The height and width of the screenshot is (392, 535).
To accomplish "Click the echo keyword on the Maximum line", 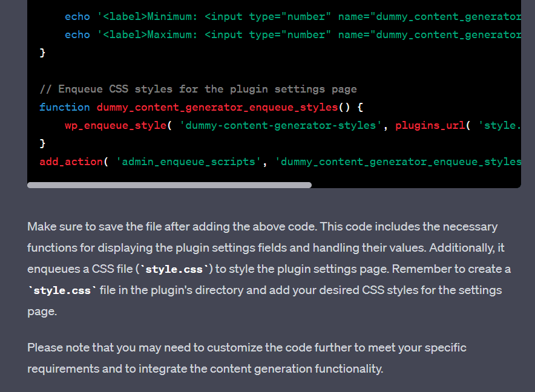I will pyautogui.click(x=77, y=34).
